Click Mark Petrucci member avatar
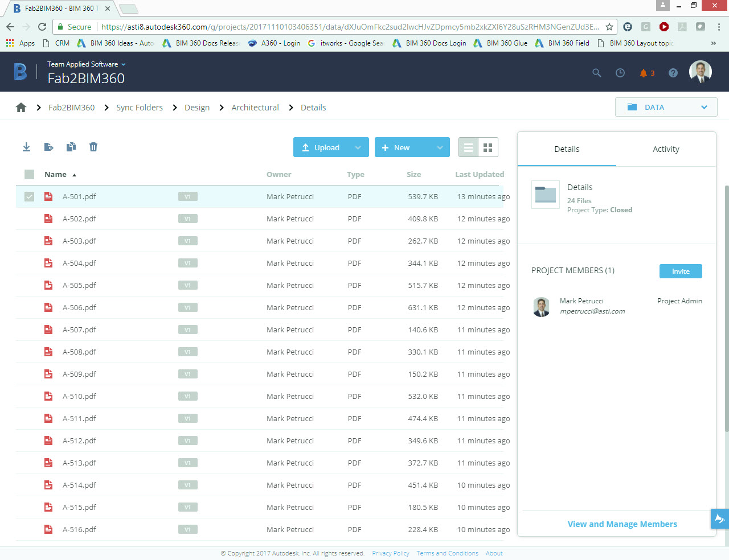Screen dimensions: 729x560 click(542, 307)
